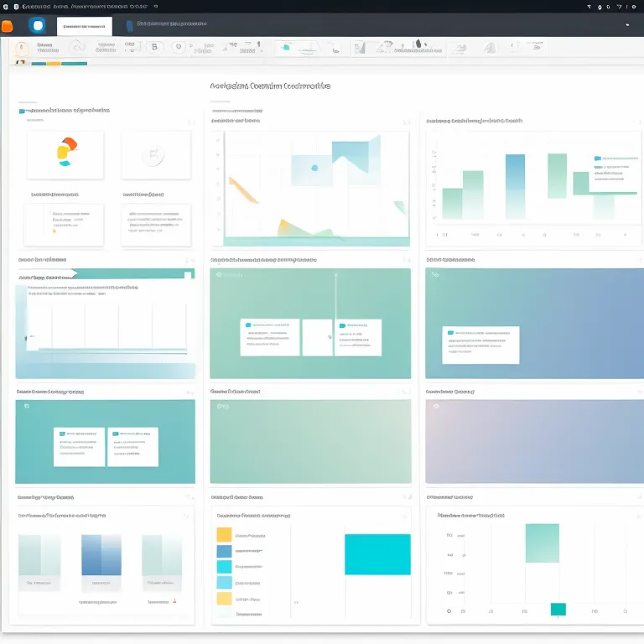Click the orange app icon in the top-left corner
This screenshot has width=644, height=644.
(7, 26)
